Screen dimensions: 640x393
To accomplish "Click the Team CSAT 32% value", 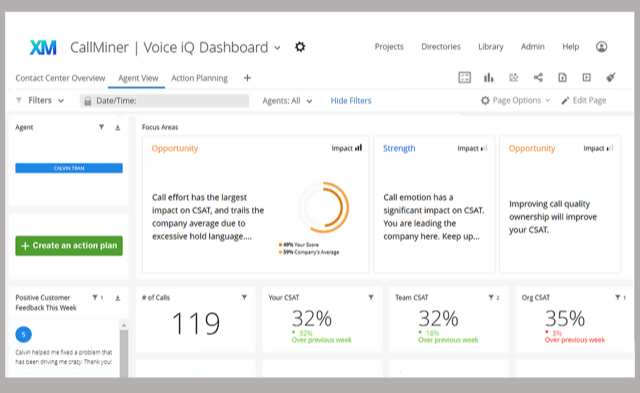I will [438, 318].
